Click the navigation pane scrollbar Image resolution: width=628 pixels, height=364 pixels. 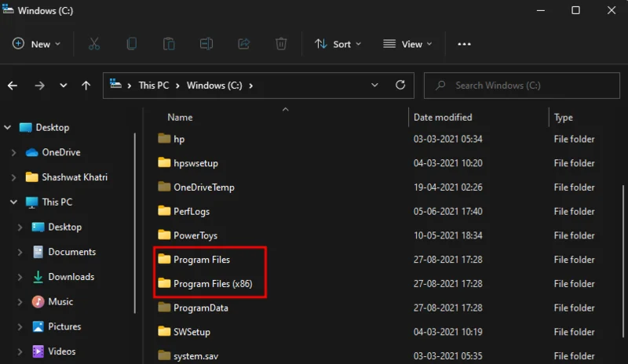(134, 223)
